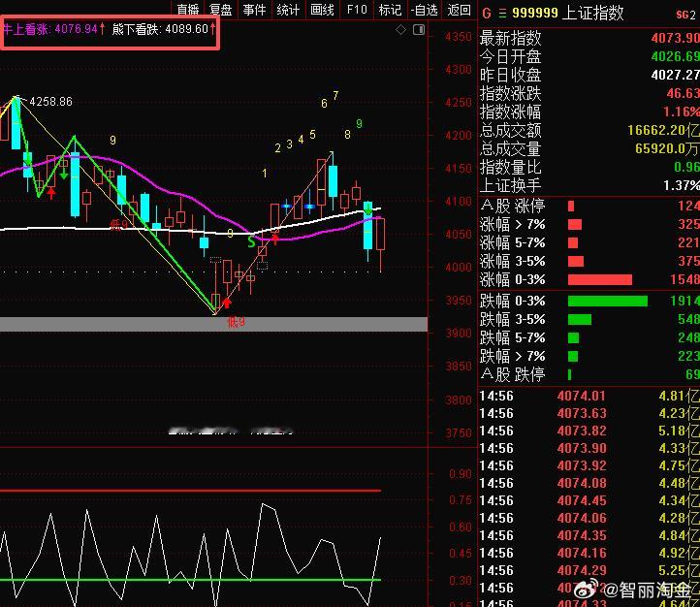Click the green bar for 跌幅 3-5%

pyautogui.click(x=580, y=319)
